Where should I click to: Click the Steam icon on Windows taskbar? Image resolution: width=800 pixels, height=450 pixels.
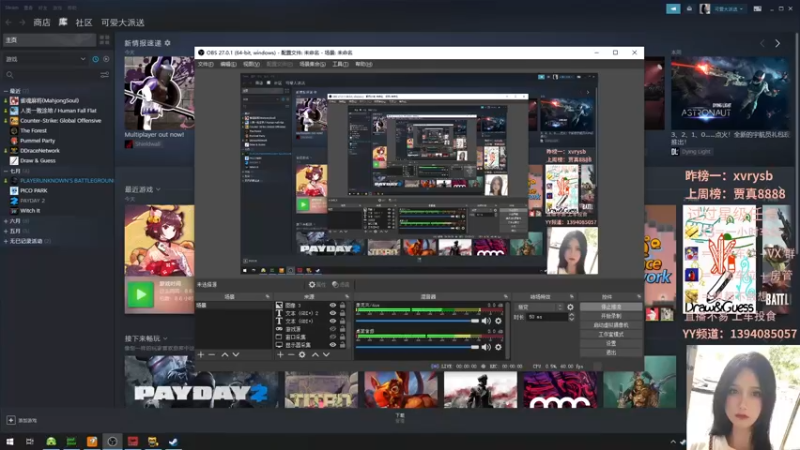coord(173,441)
